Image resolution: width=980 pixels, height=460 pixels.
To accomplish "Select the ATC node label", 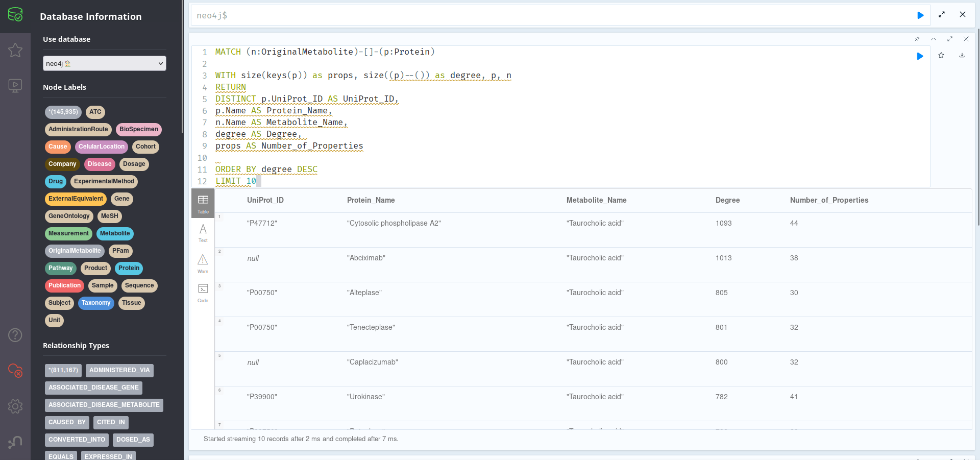I will pyautogui.click(x=95, y=112).
